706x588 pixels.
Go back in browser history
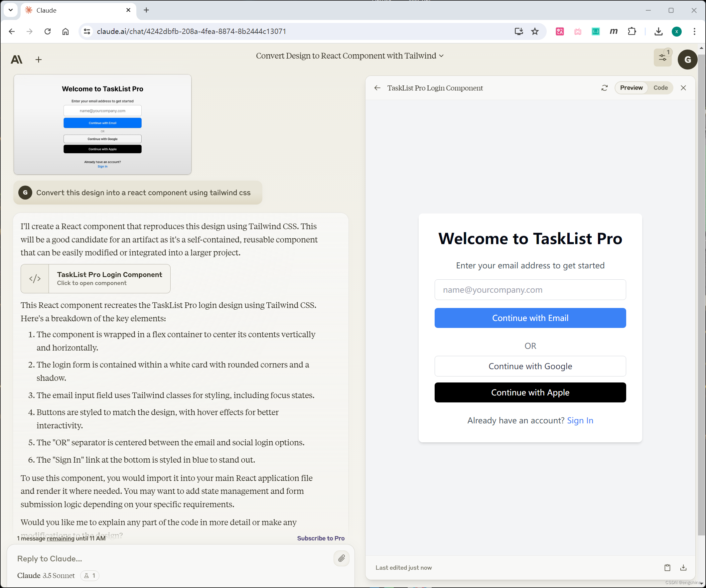[12, 31]
